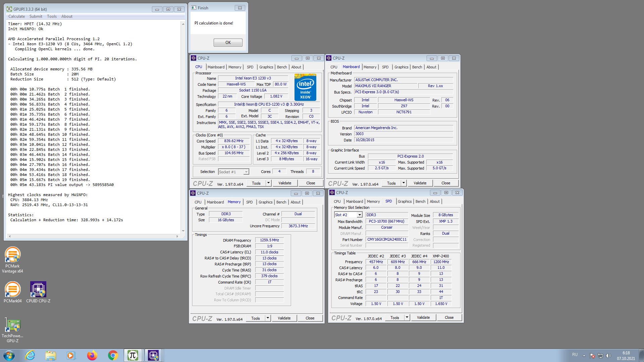644x362 pixels.
Task: Open Bench tab in CPU tab window
Action: 282,67
